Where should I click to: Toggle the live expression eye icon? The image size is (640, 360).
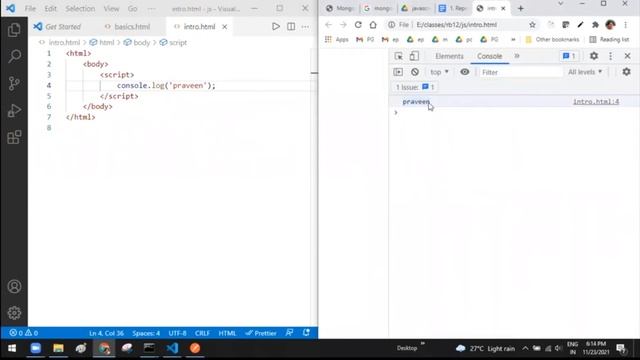pyautogui.click(x=464, y=72)
